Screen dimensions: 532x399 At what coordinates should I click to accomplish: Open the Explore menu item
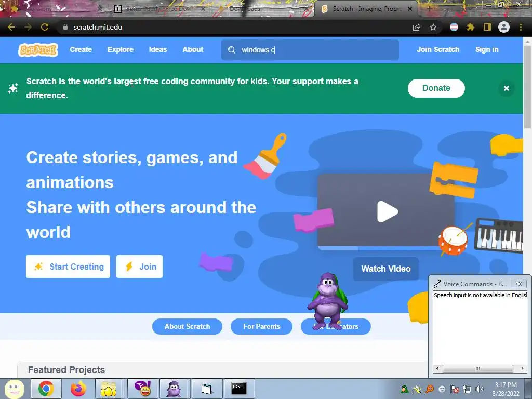click(x=121, y=49)
